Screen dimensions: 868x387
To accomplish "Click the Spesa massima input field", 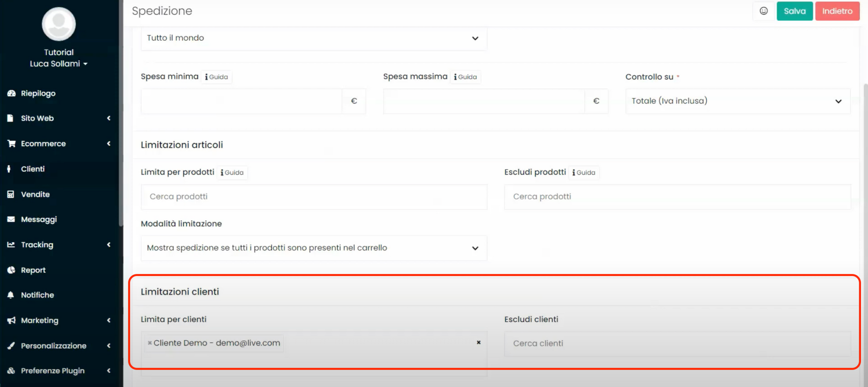I will (x=484, y=101).
